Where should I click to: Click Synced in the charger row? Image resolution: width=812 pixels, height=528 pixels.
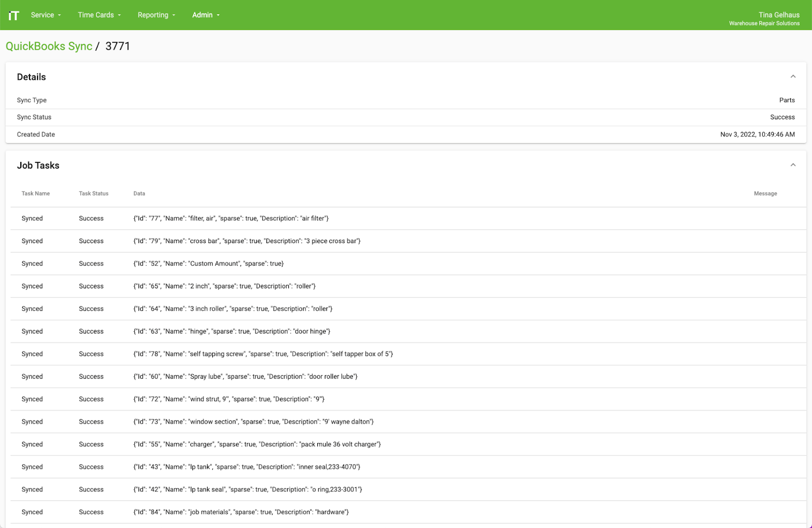(x=32, y=444)
